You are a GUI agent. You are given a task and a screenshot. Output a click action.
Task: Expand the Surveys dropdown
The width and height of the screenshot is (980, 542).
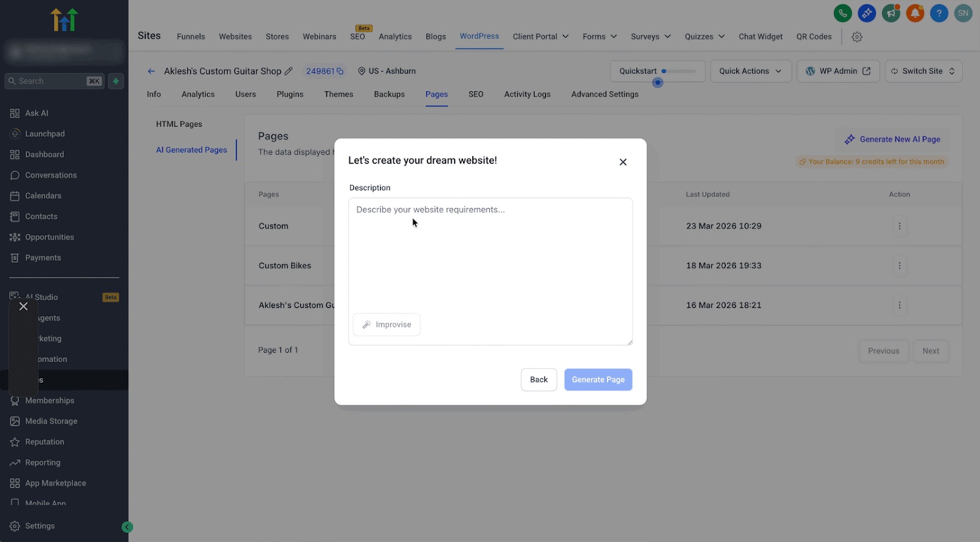tap(650, 37)
